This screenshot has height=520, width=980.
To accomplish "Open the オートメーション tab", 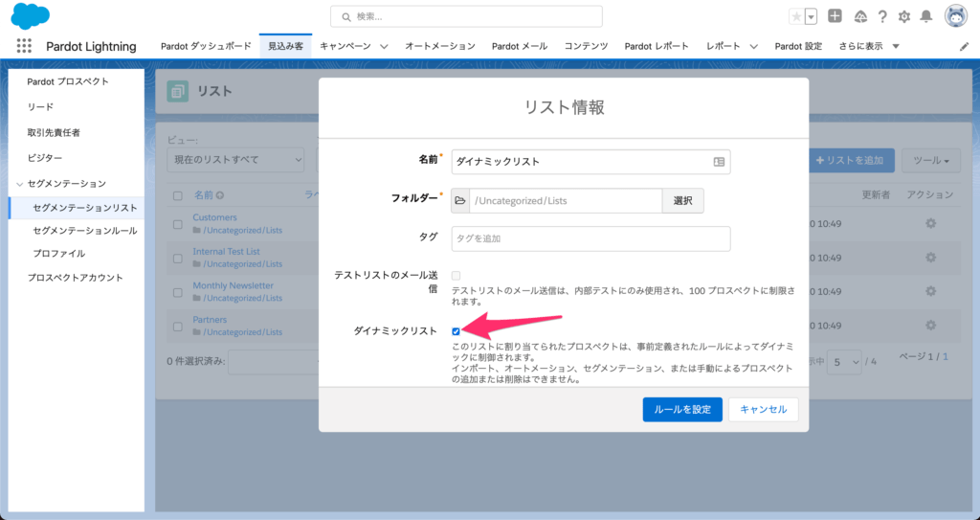I will tap(440, 46).
